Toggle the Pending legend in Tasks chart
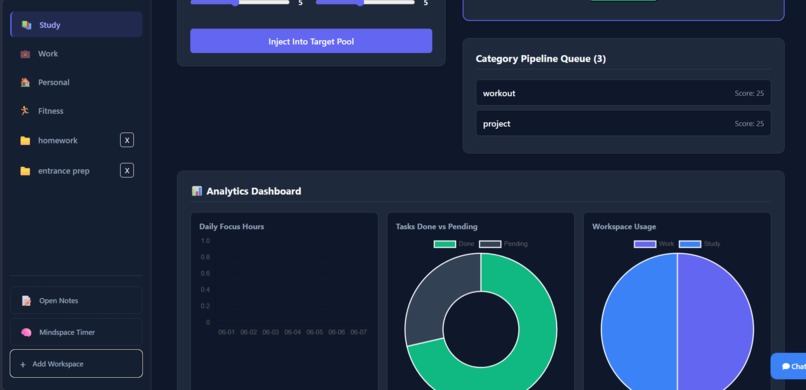 click(503, 244)
